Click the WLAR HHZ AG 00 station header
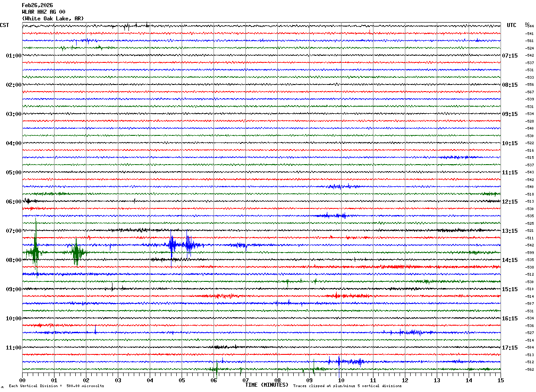 coord(43,12)
